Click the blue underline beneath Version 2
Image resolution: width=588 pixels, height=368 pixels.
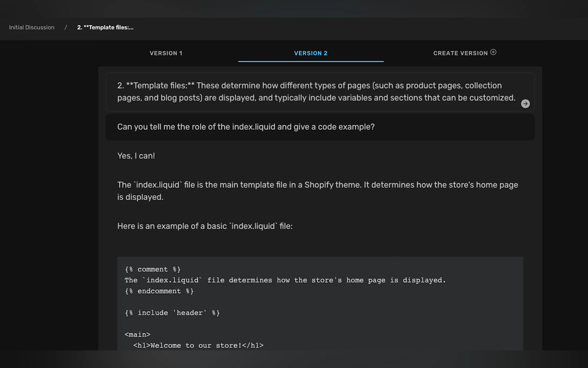[311, 61]
